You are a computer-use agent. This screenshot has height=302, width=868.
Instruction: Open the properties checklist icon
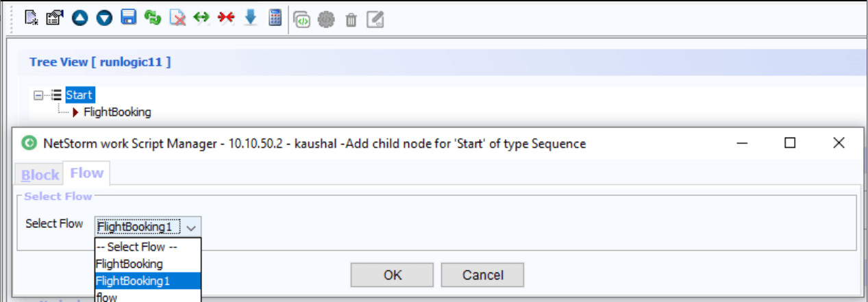pyautogui.click(x=53, y=18)
